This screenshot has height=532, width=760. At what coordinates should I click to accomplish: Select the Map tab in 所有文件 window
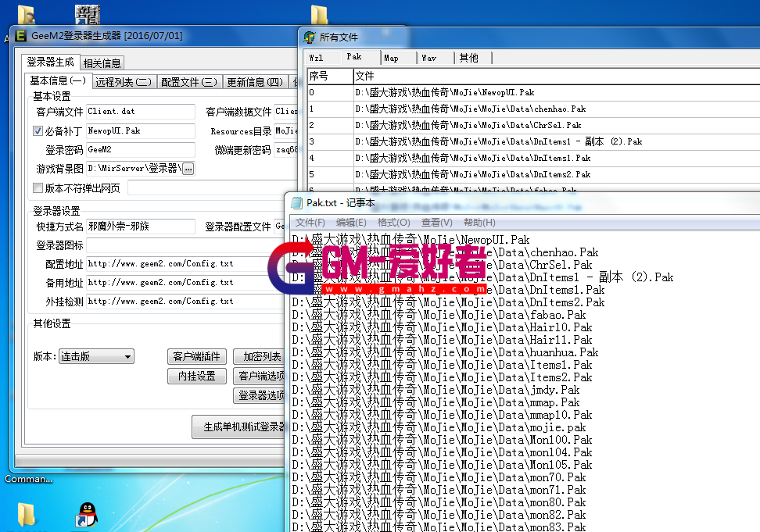(399, 58)
